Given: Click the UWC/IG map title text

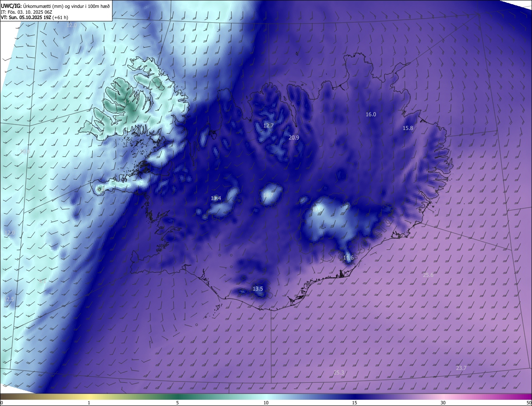Looking at the screenshot, I should (x=55, y=5).
